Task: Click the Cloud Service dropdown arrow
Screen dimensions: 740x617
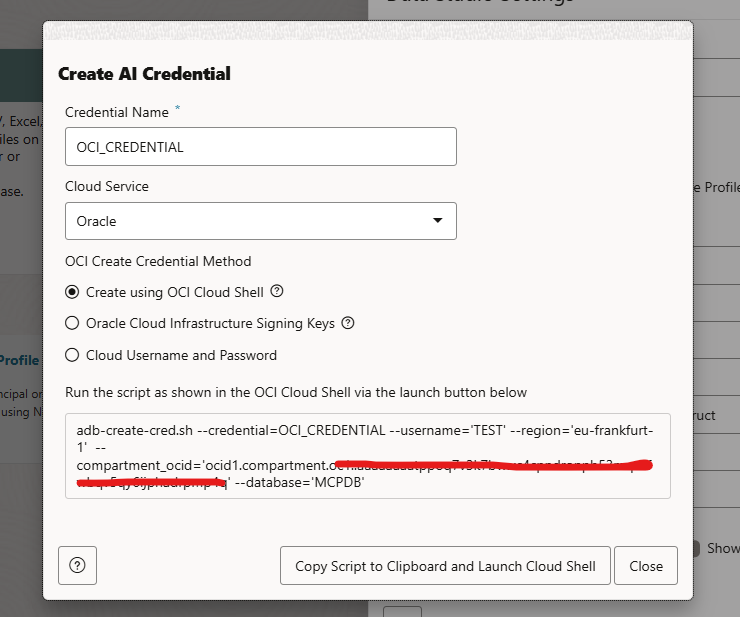Action: click(437, 221)
